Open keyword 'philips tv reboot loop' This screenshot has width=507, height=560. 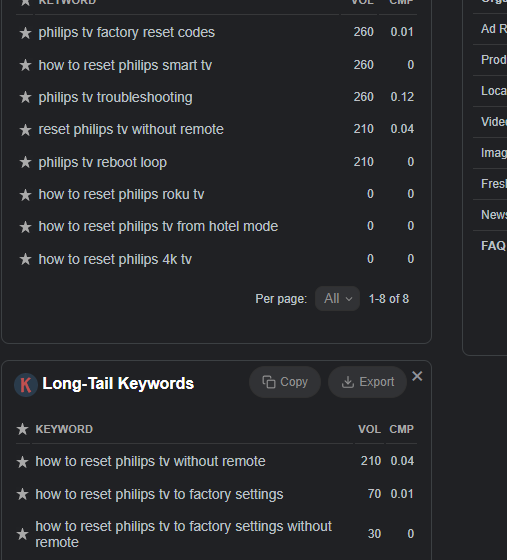click(x=102, y=162)
